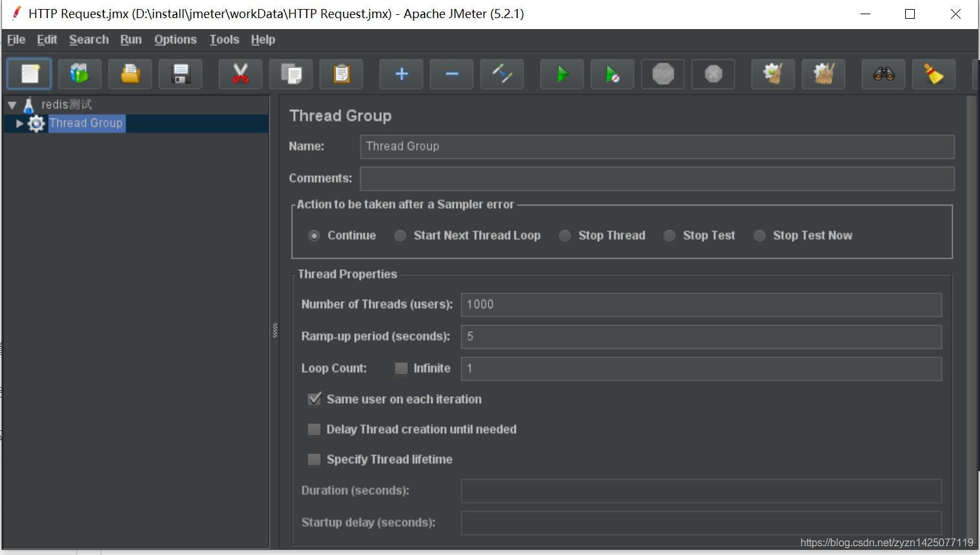Viewport: 980px width, 555px height.
Task: Click the Stop test icon
Action: point(662,74)
